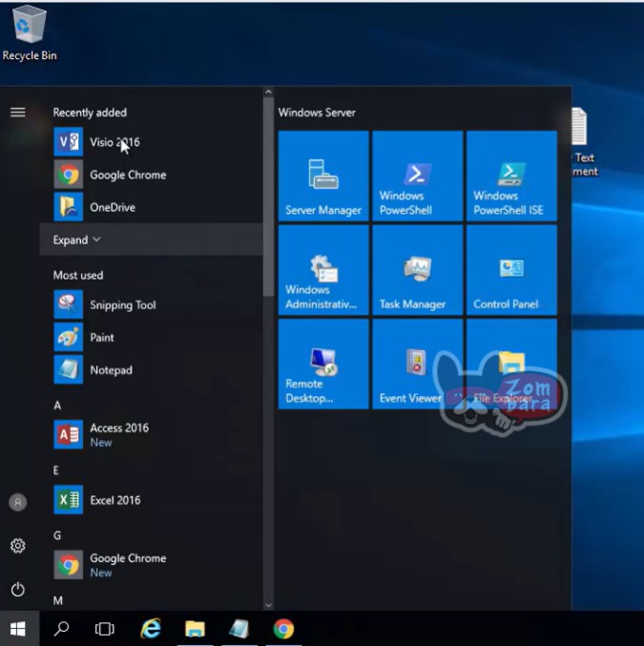Click the app list scroll-up arrow
The height and width of the screenshot is (646, 644).
pyautogui.click(x=269, y=92)
